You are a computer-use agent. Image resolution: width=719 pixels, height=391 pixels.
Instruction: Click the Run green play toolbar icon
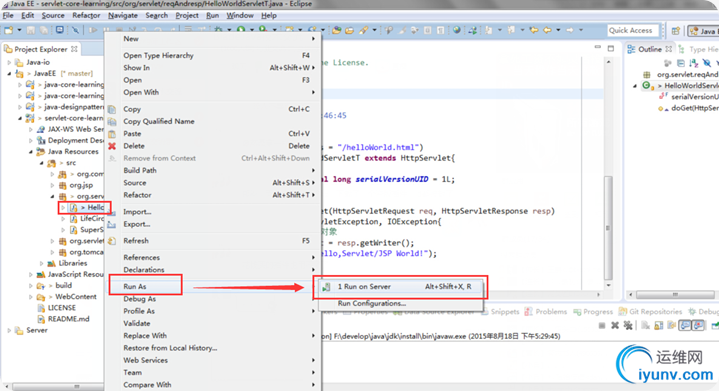click(241, 30)
